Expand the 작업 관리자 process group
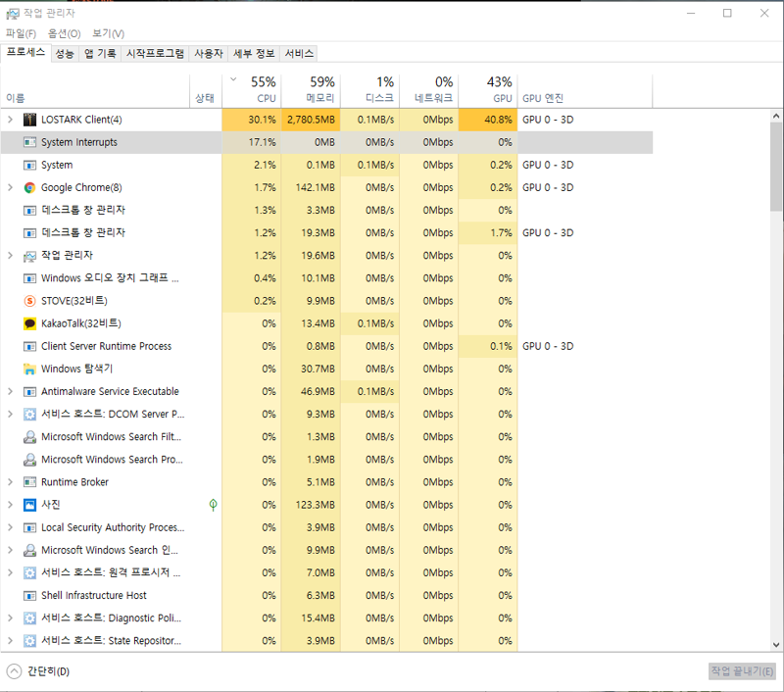 10,256
